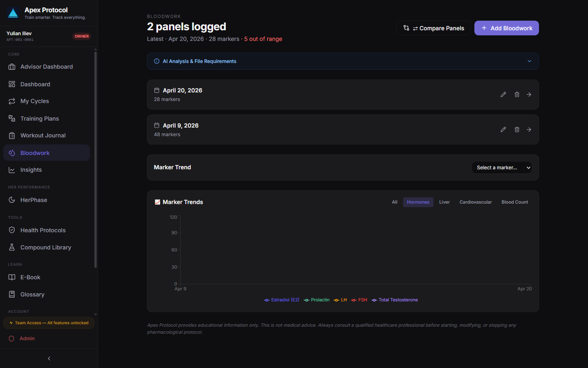Open Health Protocols tool

point(47,230)
